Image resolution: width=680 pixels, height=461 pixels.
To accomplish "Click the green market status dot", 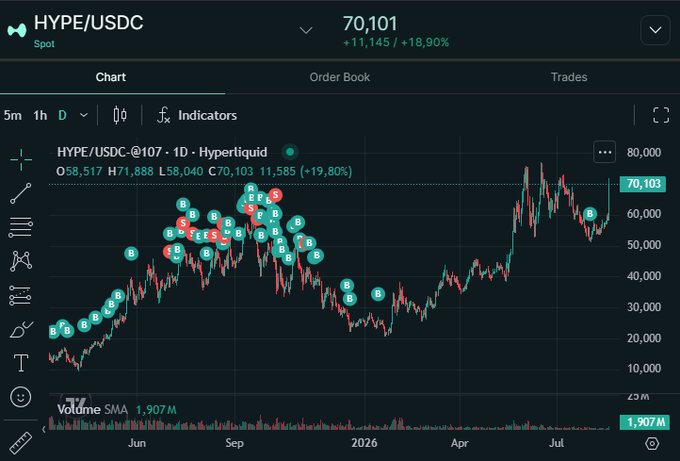I will coord(290,152).
